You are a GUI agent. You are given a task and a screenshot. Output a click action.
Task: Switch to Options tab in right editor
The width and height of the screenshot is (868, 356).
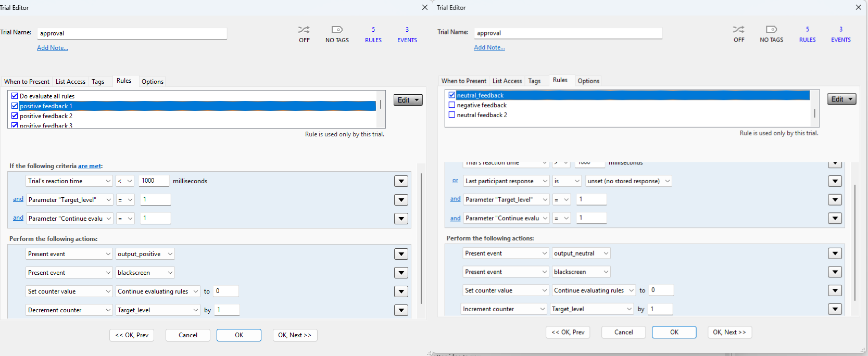tap(588, 81)
